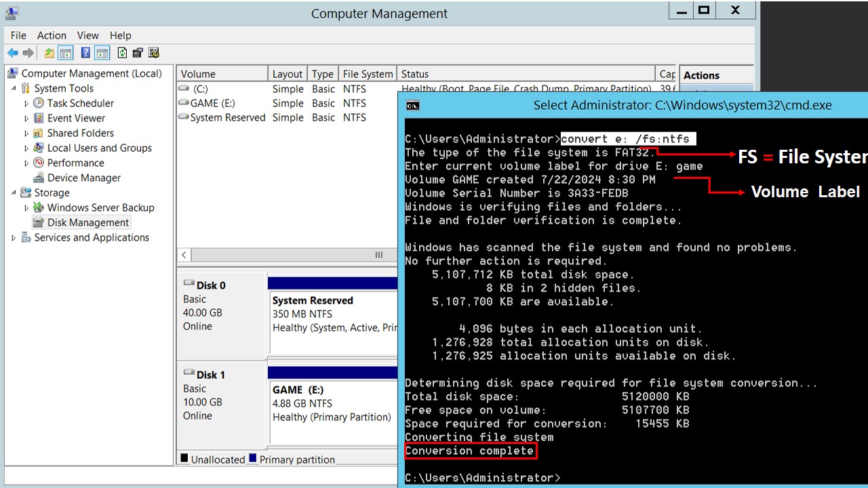
Task: Open the File menu
Action: click(18, 35)
